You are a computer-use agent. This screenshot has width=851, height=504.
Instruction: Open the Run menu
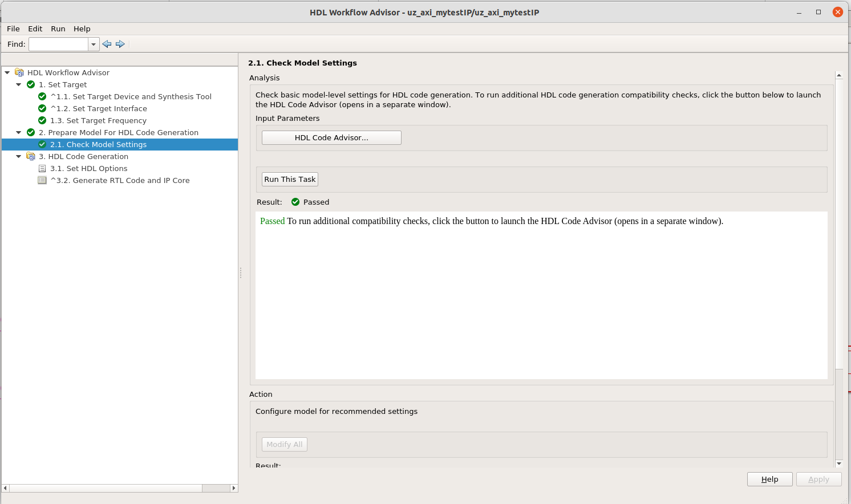pos(58,29)
